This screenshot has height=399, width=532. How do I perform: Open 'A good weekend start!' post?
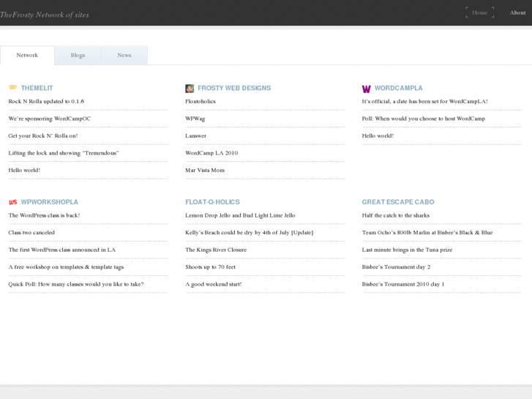[x=214, y=284]
